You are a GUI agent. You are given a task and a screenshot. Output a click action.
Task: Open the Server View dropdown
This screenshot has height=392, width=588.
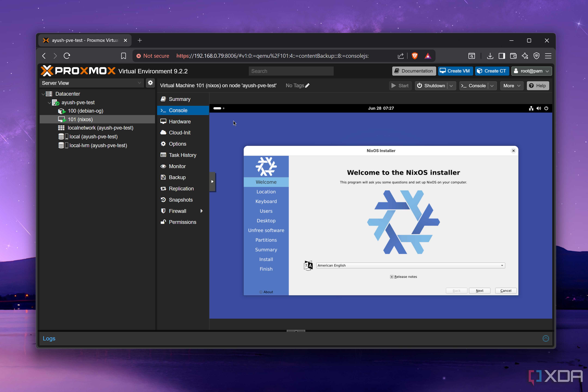tap(91, 83)
